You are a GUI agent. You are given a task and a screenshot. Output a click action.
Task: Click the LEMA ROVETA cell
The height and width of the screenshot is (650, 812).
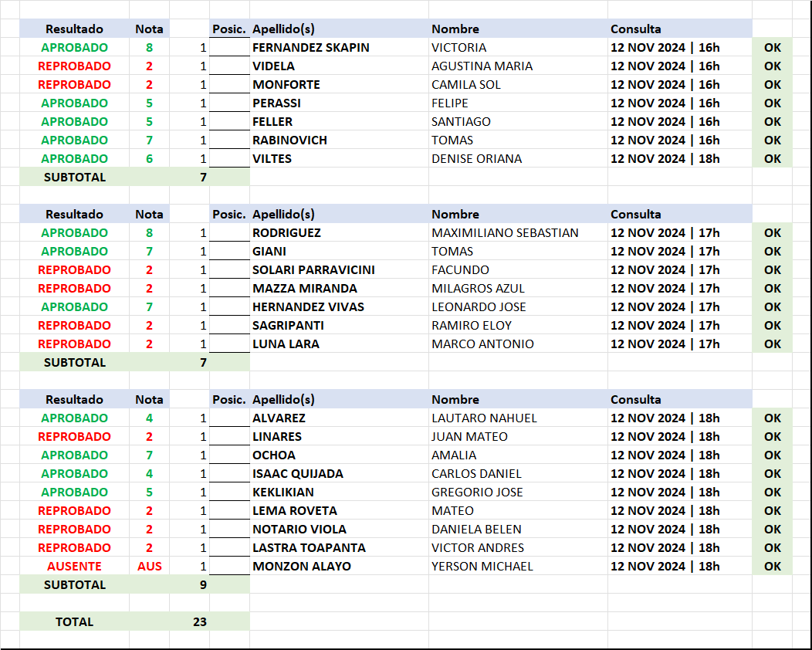pos(339,511)
